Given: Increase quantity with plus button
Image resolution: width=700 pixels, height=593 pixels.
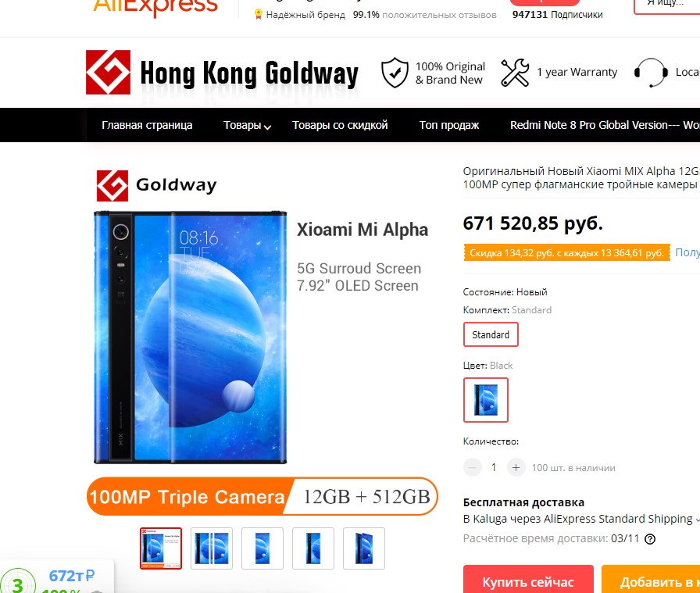Looking at the screenshot, I should pyautogui.click(x=516, y=467).
